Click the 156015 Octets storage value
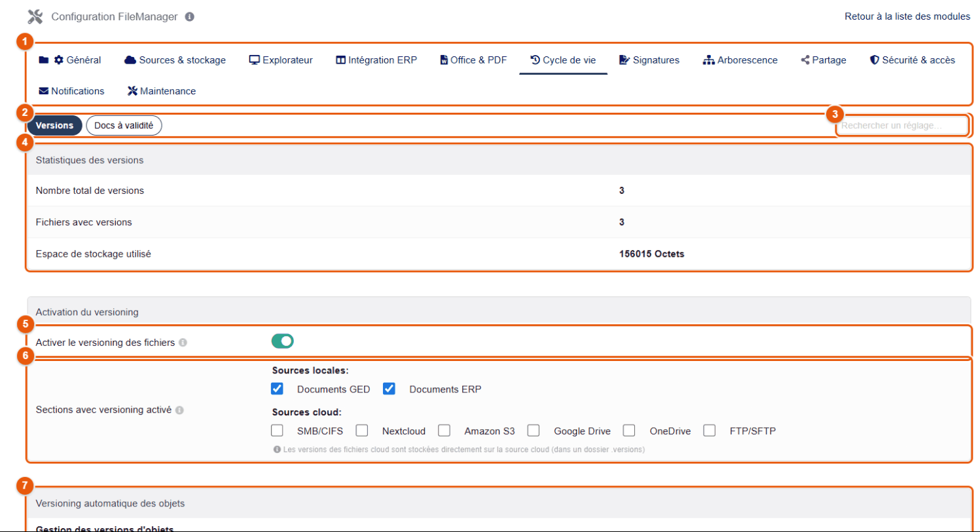Viewport: 980px width, 532px height. coord(651,254)
